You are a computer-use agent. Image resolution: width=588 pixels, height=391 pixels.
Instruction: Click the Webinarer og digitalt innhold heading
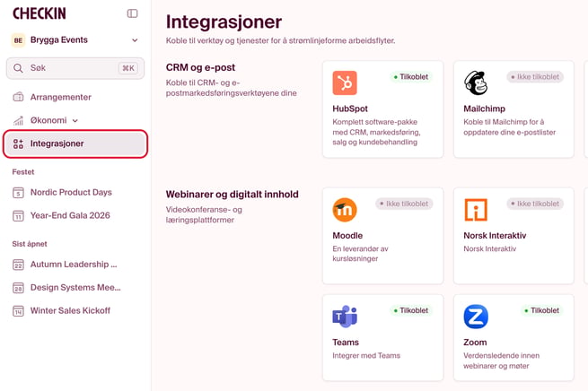pyautogui.click(x=233, y=195)
